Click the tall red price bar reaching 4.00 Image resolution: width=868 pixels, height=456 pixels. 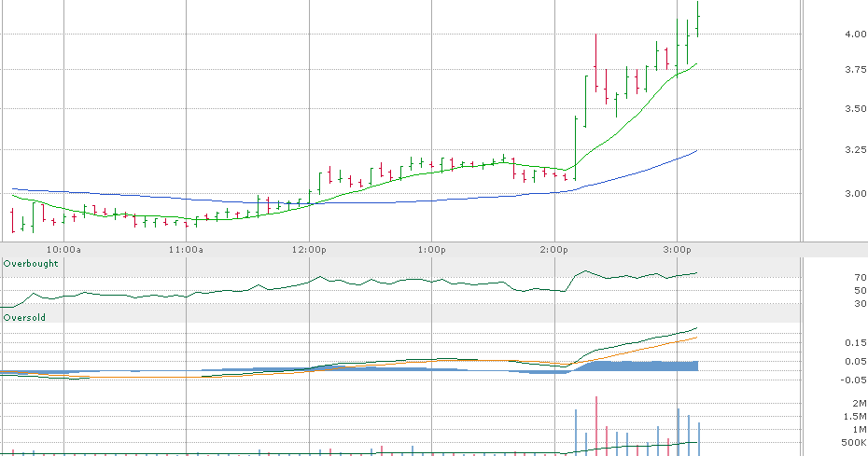pos(595,62)
